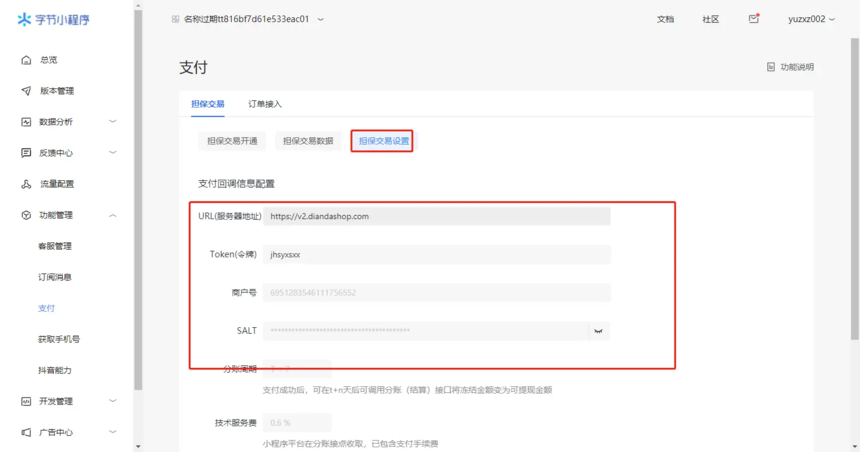
Task: Click the main page vertical scrollbar
Action: coord(855,189)
